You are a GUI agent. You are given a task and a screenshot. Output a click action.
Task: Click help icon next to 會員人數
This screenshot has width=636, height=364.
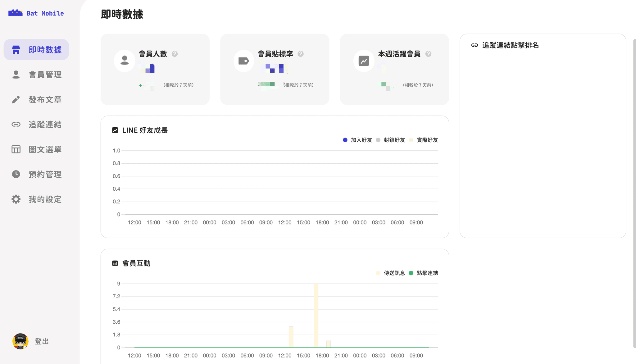175,54
